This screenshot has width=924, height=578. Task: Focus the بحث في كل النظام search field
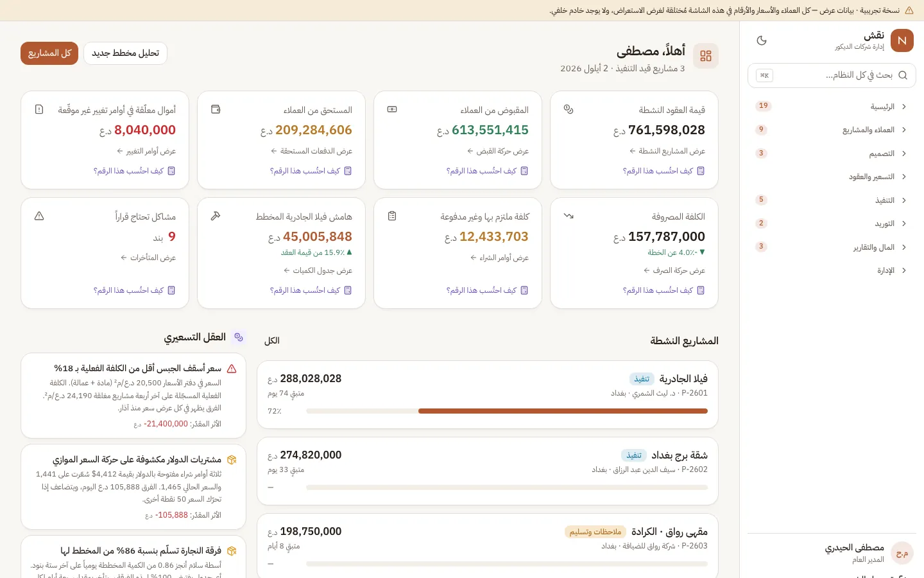pos(832,75)
